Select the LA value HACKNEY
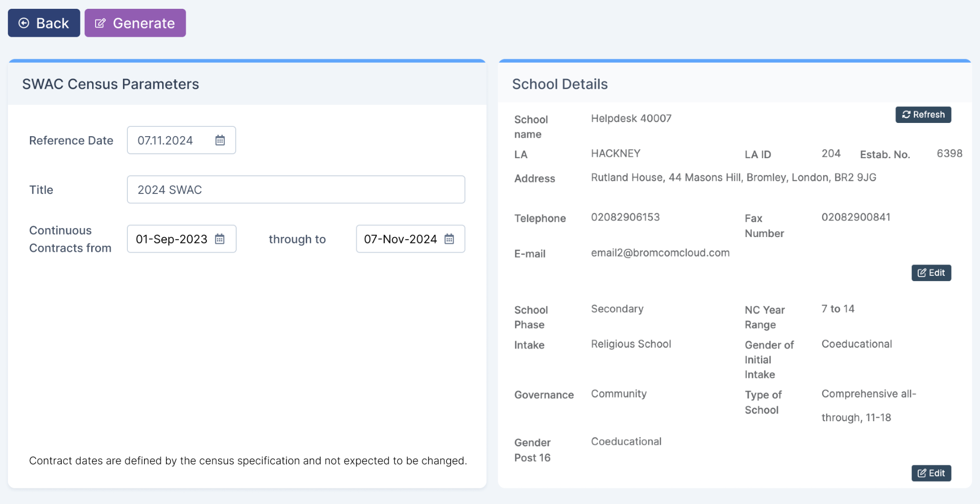 coord(615,153)
